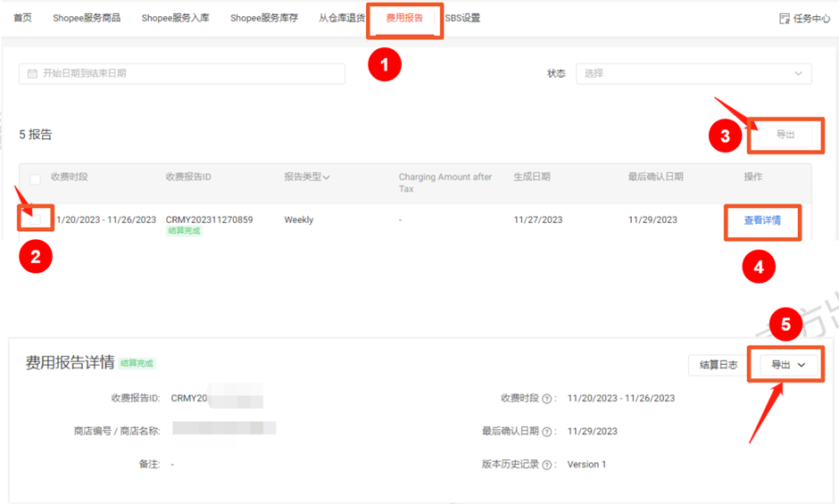Click the Version 1 history value
This screenshot has width=839, height=504.
586,465
